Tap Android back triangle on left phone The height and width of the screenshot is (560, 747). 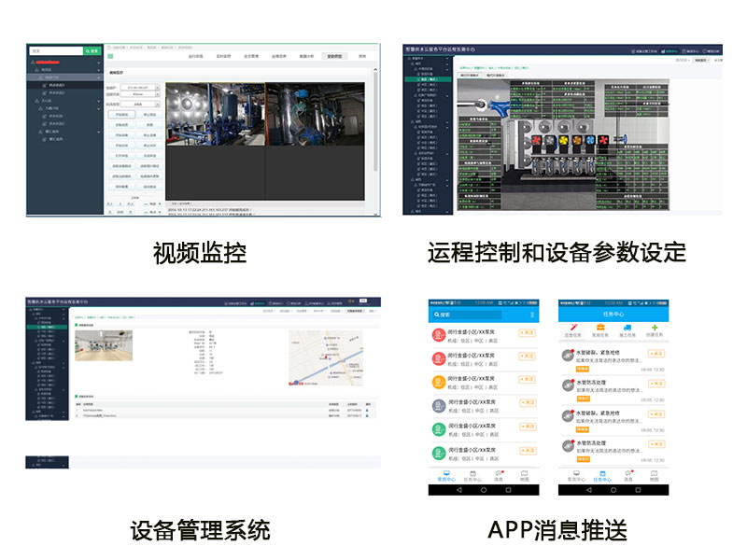tap(458, 489)
